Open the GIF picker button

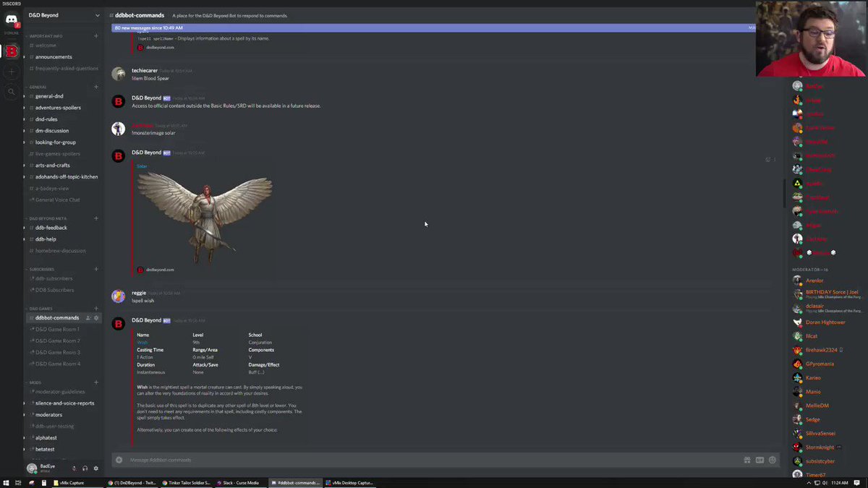(759, 460)
